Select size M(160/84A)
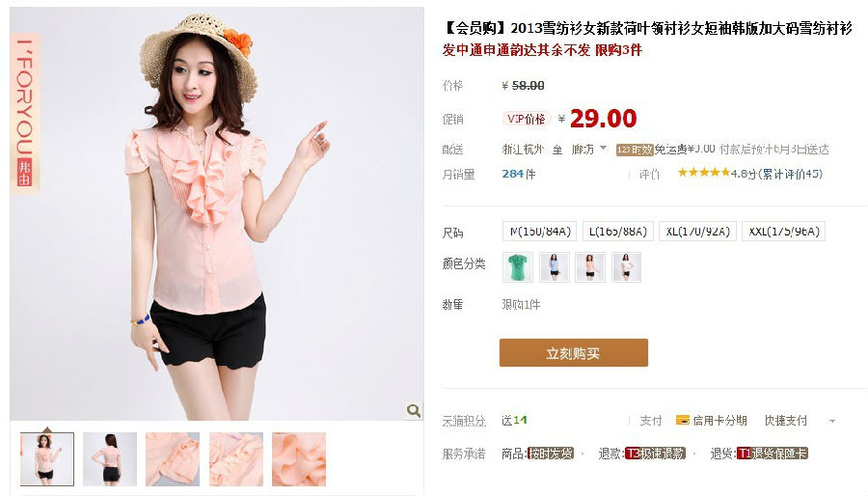The width and height of the screenshot is (868, 496). tap(540, 231)
